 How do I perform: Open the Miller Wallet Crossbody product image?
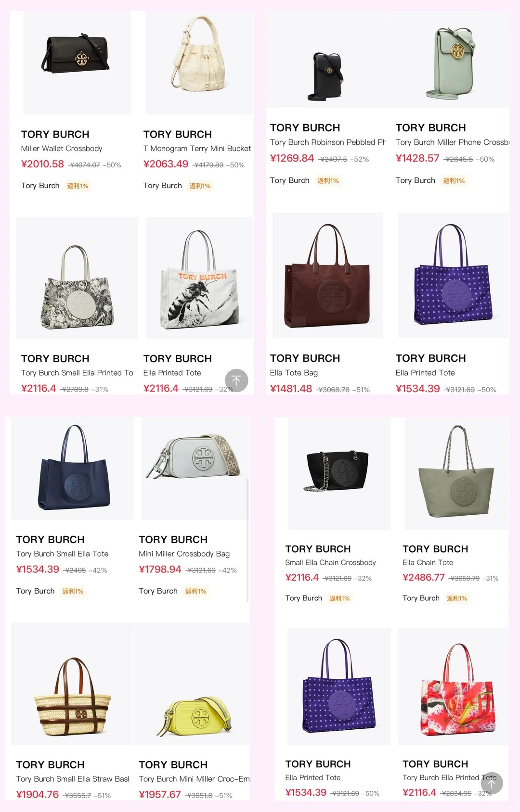tap(77, 63)
